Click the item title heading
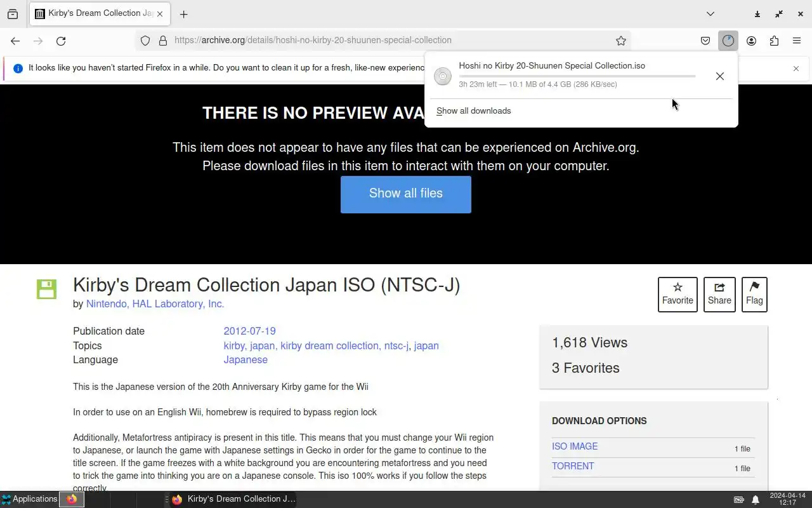812x508 pixels. (266, 285)
